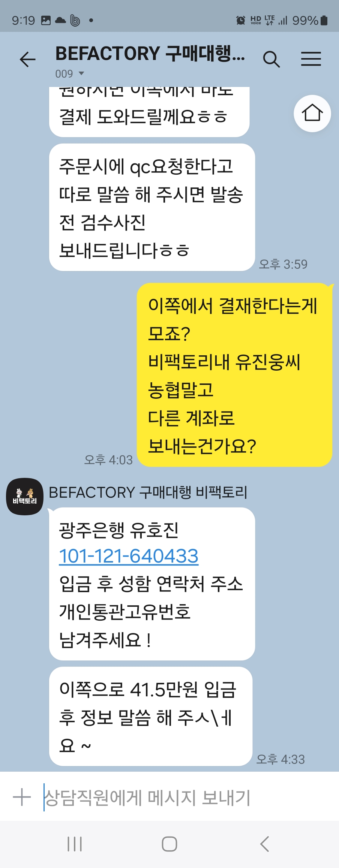
Task: Tap the back arrow in chat header
Action: pos(27,59)
